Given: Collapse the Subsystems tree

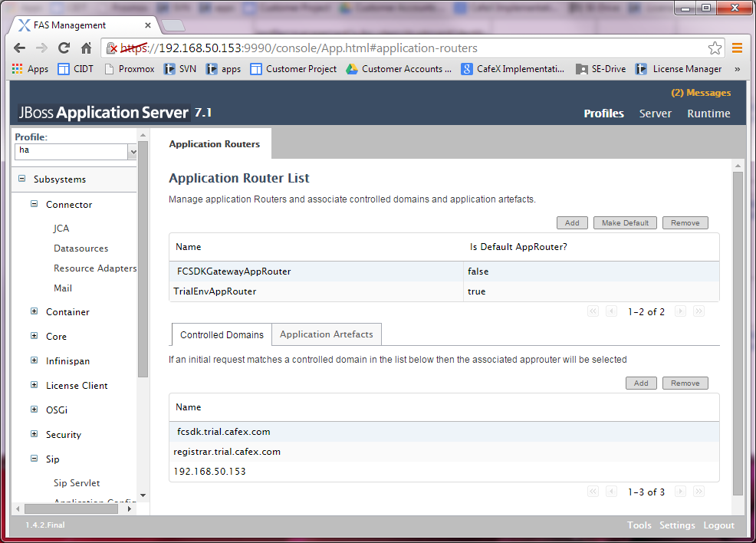Looking at the screenshot, I should [x=21, y=179].
